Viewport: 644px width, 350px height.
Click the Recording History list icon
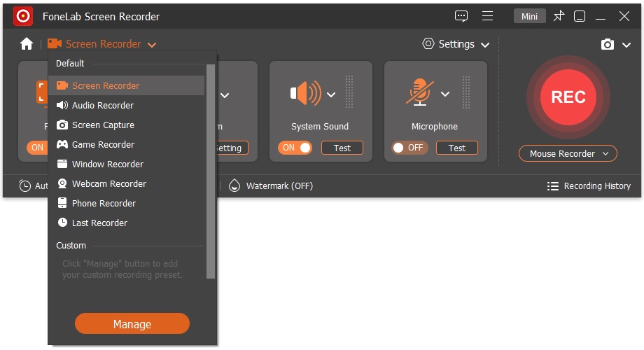tap(553, 186)
